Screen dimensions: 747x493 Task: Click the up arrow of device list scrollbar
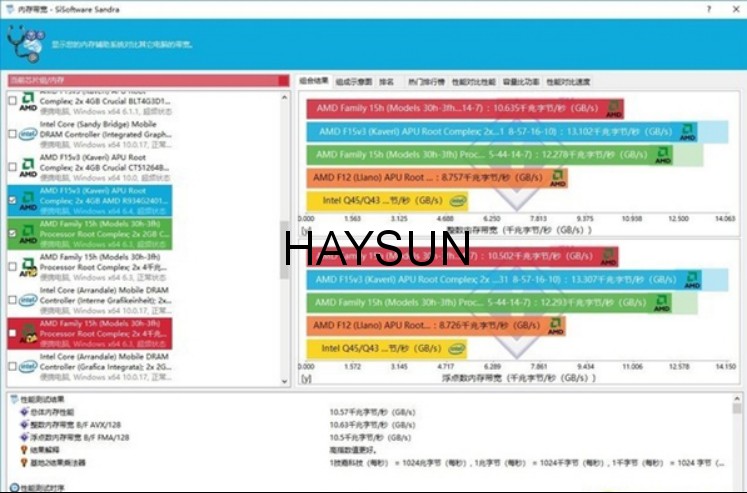[284, 98]
